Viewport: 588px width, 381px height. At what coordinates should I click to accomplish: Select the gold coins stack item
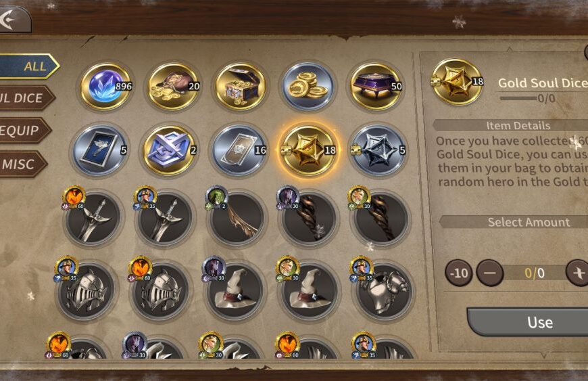pos(308,87)
